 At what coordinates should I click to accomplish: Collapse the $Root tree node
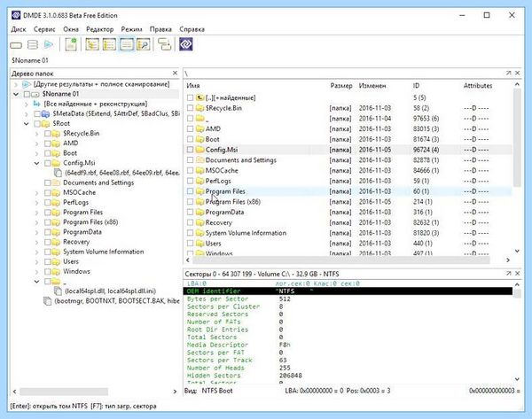tap(26, 124)
